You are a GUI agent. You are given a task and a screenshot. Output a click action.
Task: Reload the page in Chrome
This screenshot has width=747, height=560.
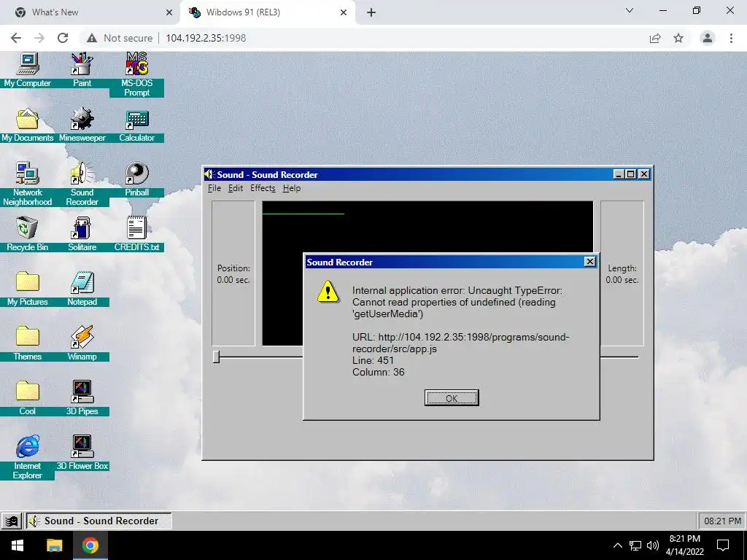pyautogui.click(x=63, y=38)
